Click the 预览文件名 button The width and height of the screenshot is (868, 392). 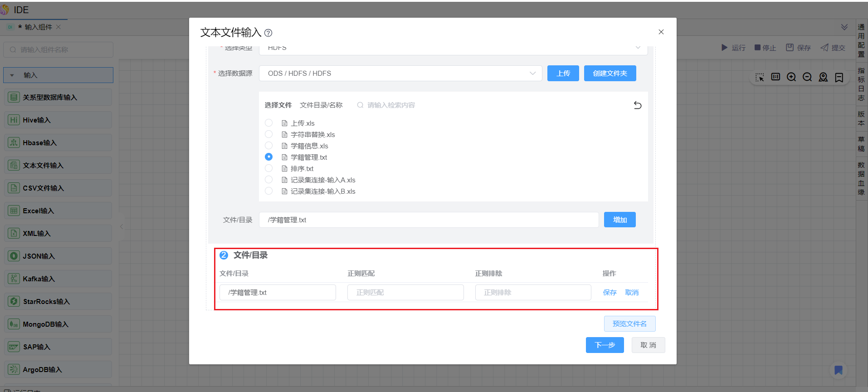click(x=630, y=323)
